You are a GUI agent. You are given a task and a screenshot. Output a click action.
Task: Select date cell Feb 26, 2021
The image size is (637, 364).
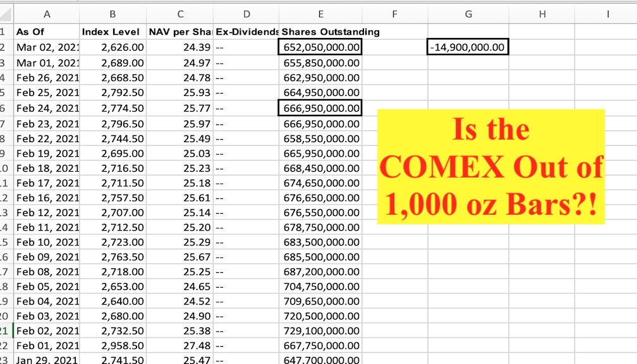pos(47,78)
